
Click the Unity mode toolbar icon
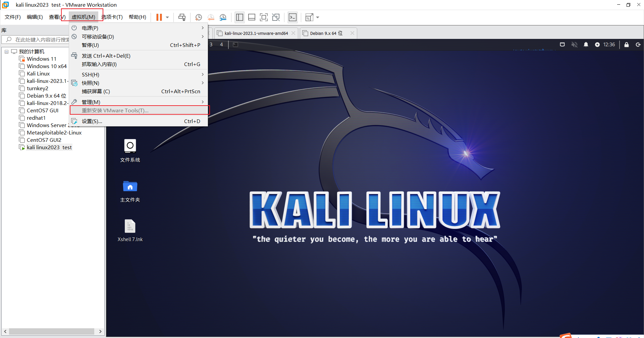point(276,17)
